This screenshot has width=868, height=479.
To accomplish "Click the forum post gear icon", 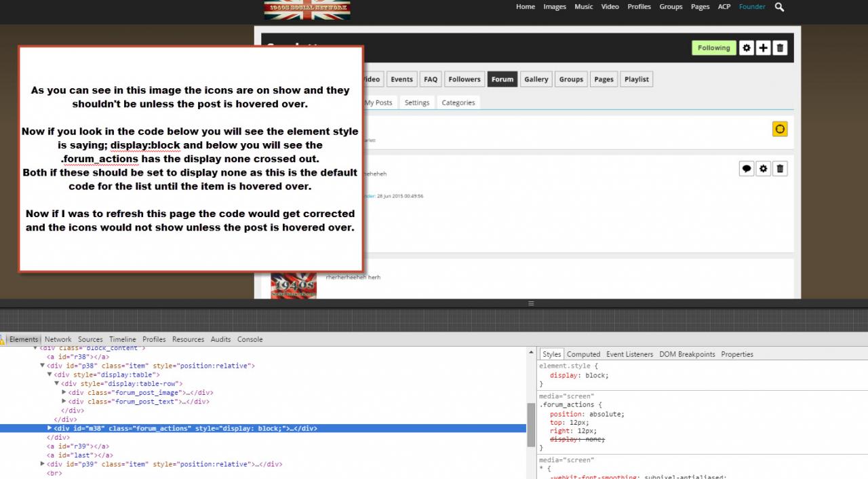I will pos(764,169).
